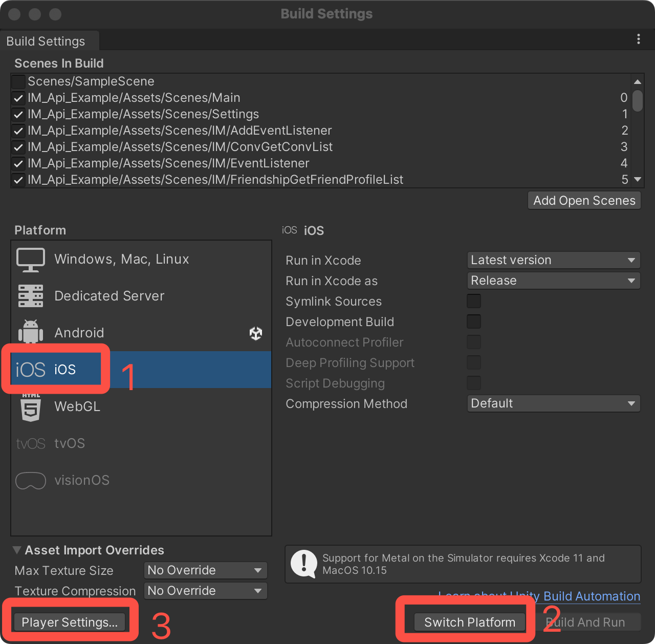Click the tvOS platform icon
The height and width of the screenshot is (644, 655).
31,443
